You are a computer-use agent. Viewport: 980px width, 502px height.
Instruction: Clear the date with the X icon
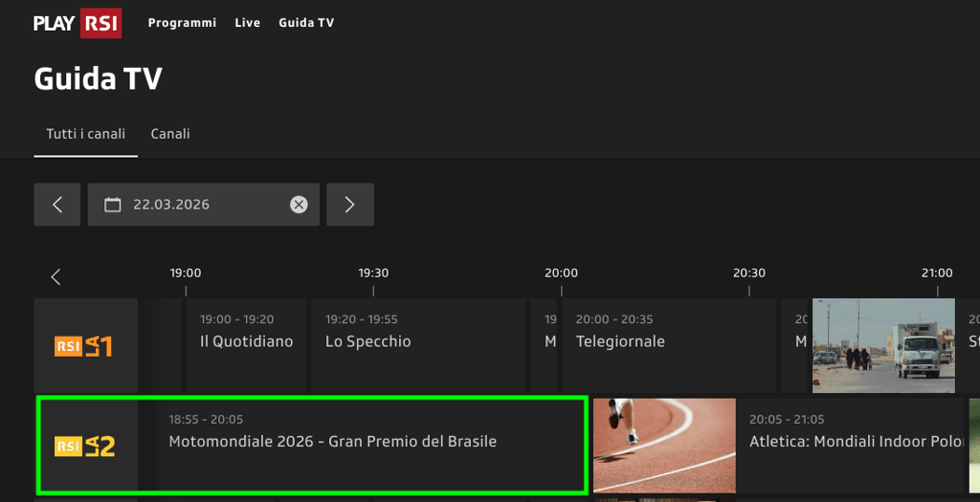[x=299, y=205]
